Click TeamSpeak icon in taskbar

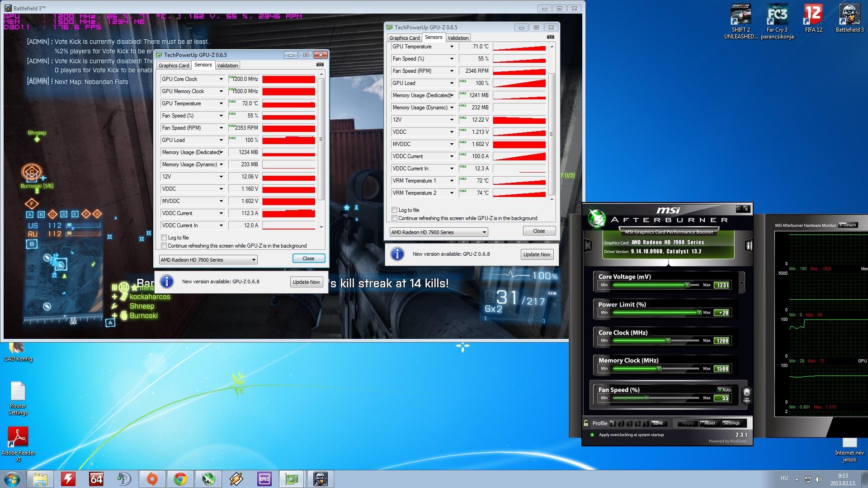124,479
